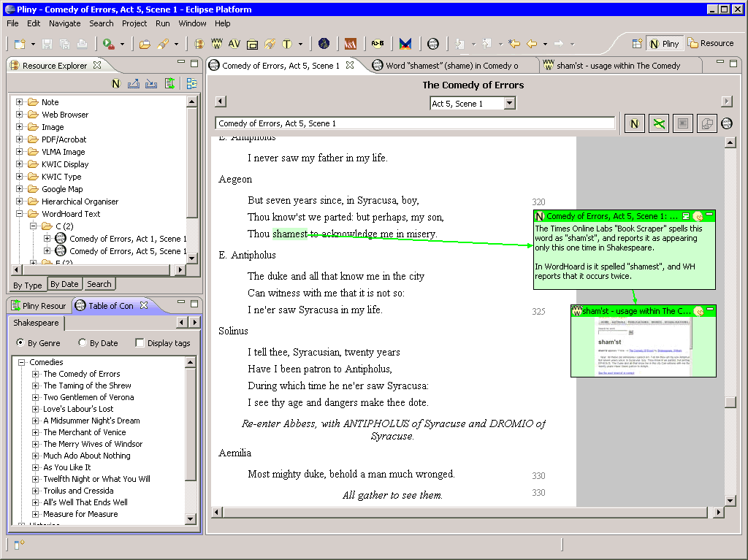Switch to the Resource perspective button

coord(710,43)
